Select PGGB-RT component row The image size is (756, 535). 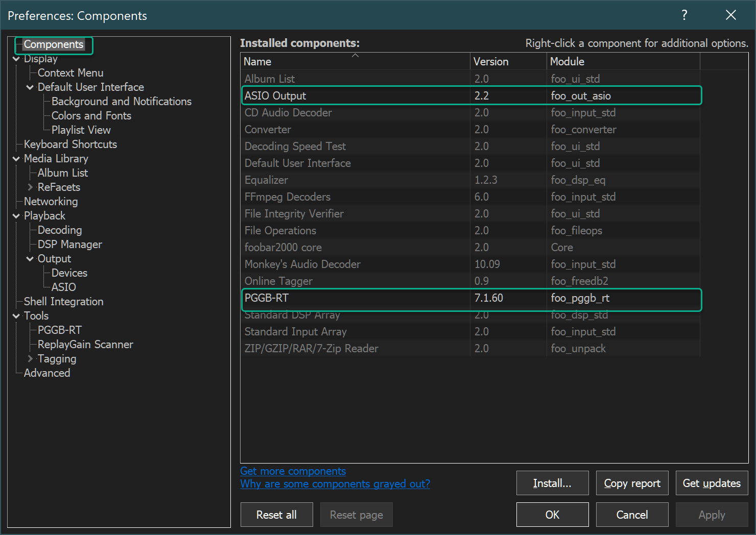(x=470, y=298)
